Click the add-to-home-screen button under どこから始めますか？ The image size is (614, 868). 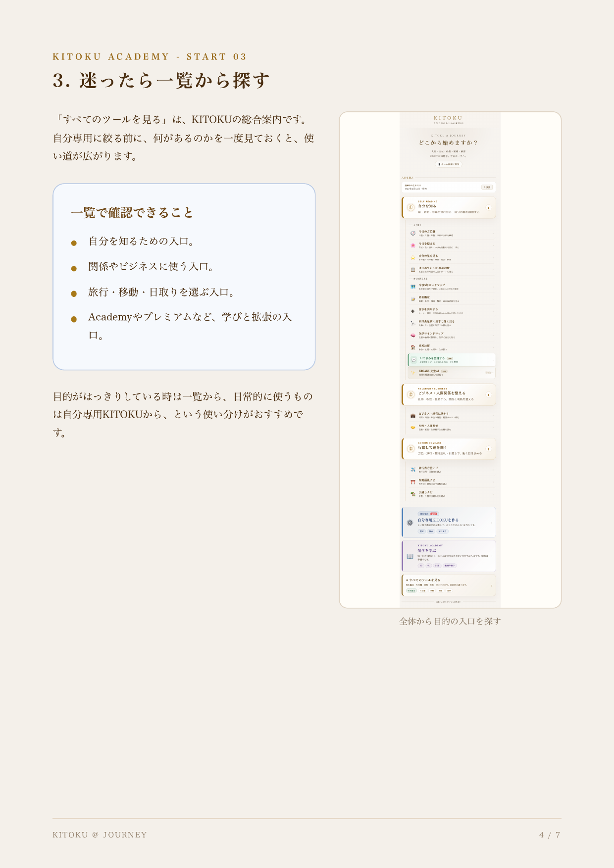point(449,164)
